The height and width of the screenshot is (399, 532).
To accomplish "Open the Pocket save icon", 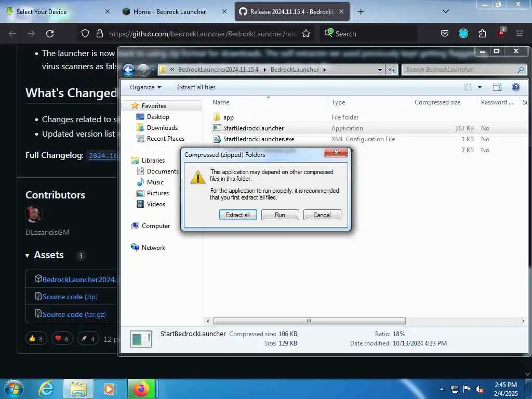I will (x=445, y=34).
